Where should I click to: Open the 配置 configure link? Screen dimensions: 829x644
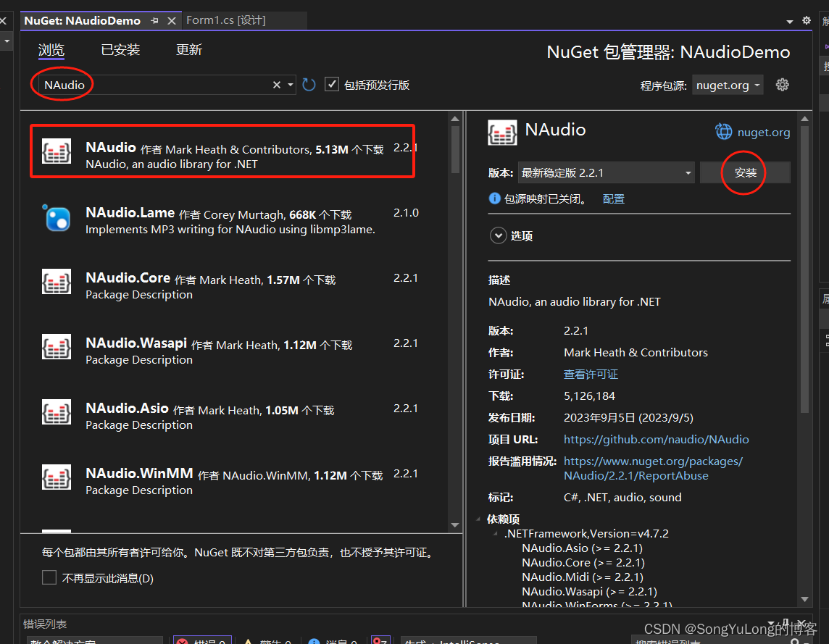pyautogui.click(x=613, y=198)
